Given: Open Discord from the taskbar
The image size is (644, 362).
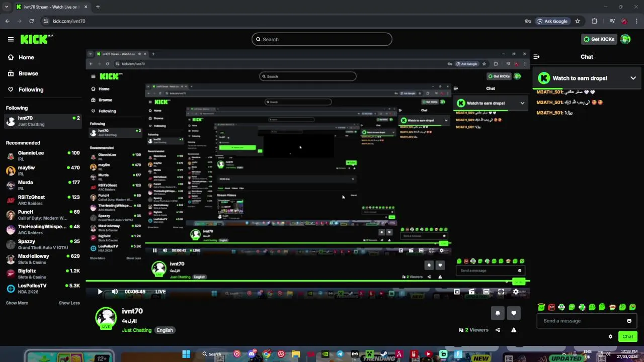Looking at the screenshot, I should 252,354.
